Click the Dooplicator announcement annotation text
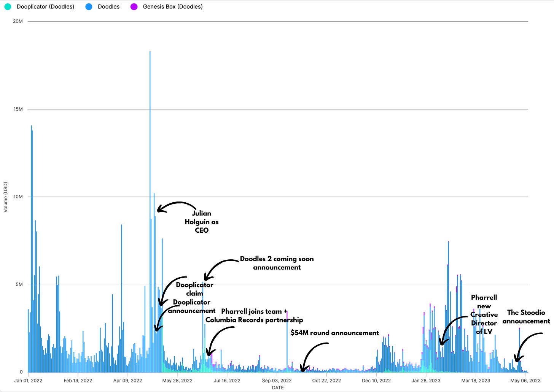The image size is (554, 392). point(192,306)
